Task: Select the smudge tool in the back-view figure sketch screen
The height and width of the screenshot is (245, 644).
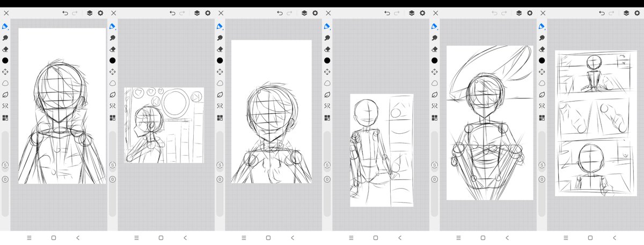Action: tap(327, 38)
